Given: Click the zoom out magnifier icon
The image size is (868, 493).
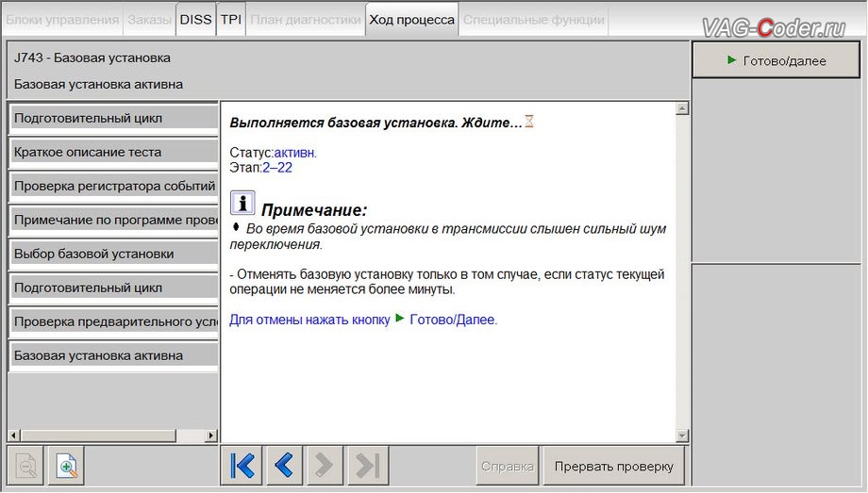Looking at the screenshot, I should (x=26, y=466).
